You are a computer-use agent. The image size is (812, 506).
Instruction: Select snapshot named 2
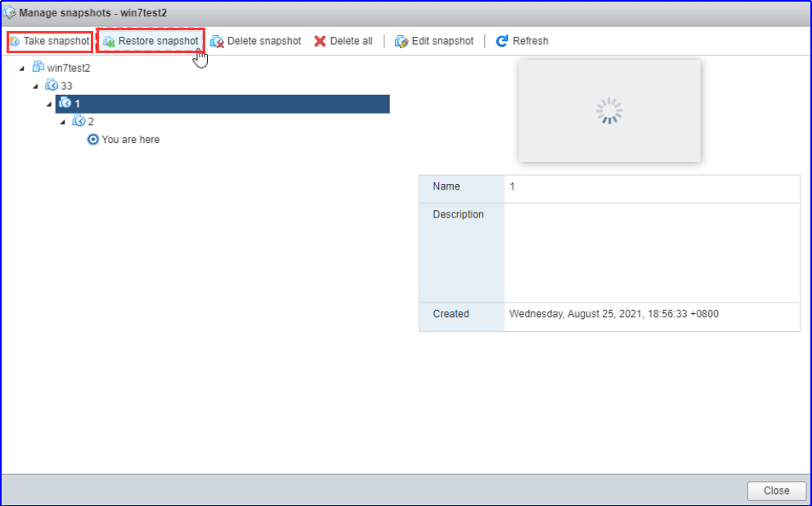(x=91, y=122)
